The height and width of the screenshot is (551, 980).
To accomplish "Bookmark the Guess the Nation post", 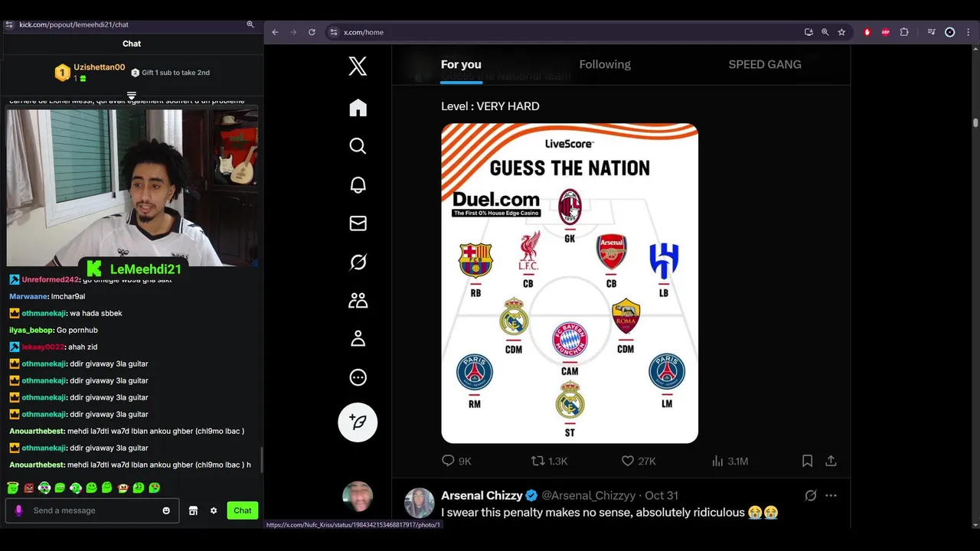I will pos(807,461).
